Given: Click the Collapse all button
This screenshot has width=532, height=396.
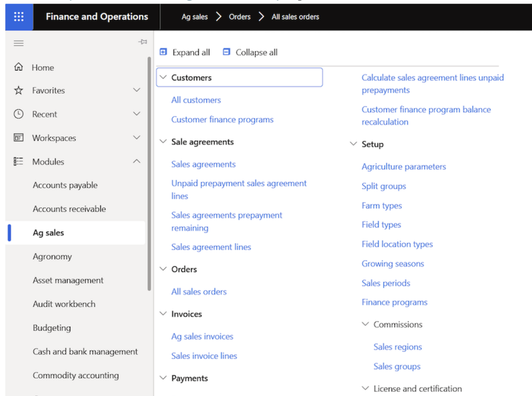Looking at the screenshot, I should point(250,52).
